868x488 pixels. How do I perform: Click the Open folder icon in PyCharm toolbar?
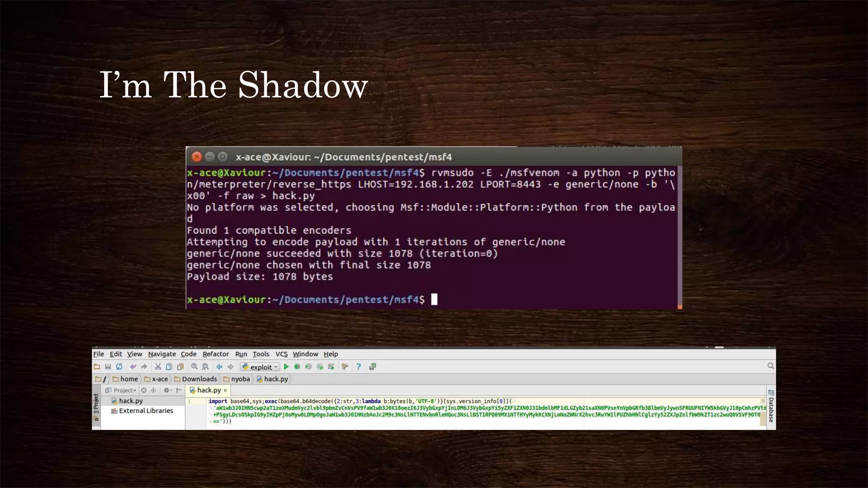tap(97, 367)
